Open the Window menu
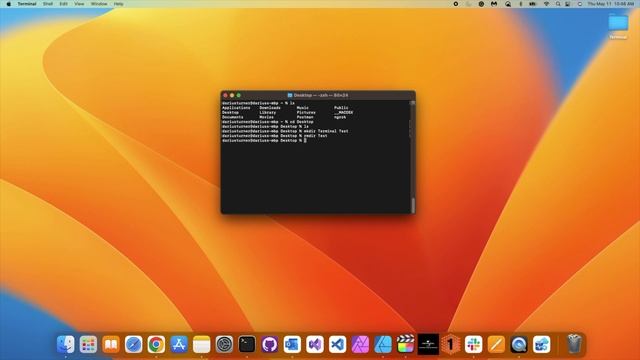The image size is (640, 360). [99, 4]
